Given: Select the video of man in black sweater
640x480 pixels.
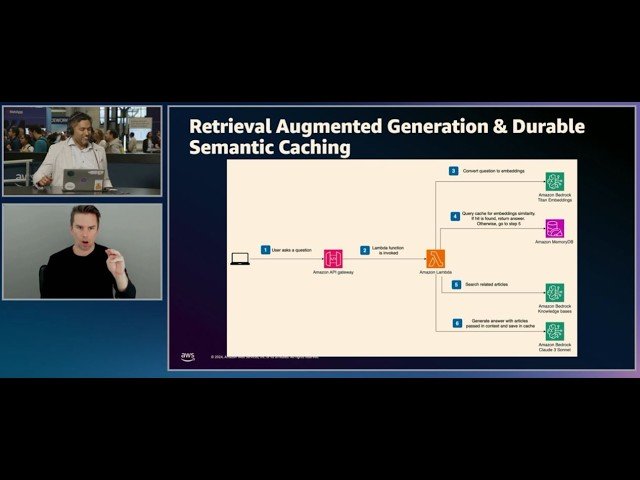Looking at the screenshot, I should tap(82, 252).
